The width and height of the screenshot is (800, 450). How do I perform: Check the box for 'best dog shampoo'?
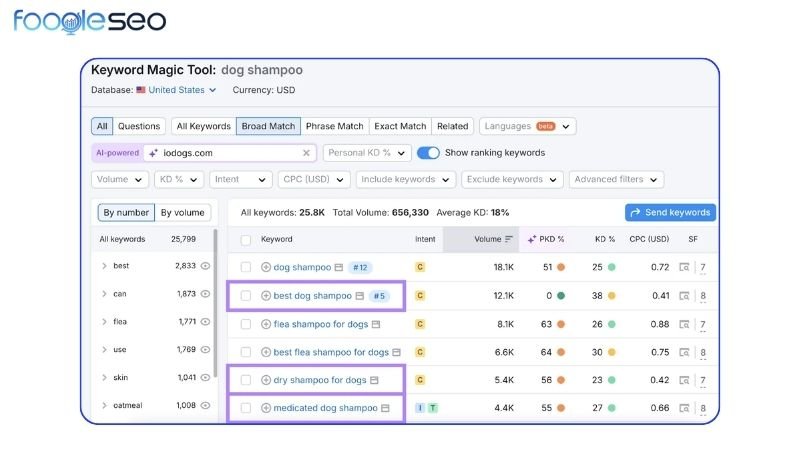coord(246,296)
